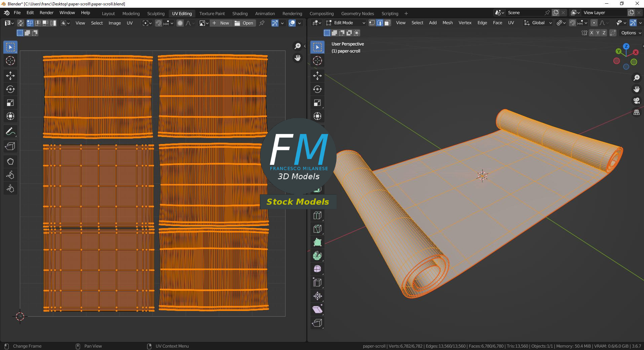Activate the Spin tool in 3D viewport
The image size is (644, 350).
click(317, 256)
